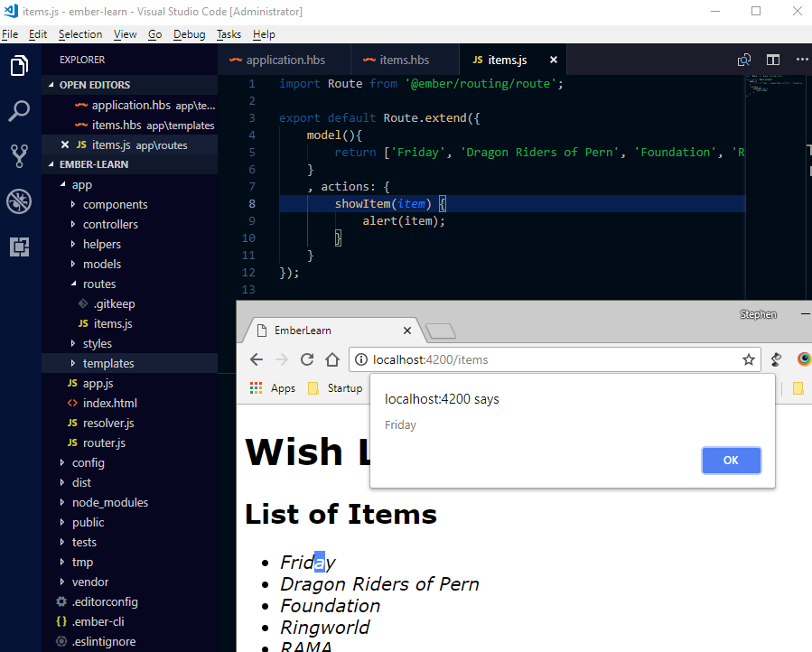Bookmark the page with the star icon
This screenshot has width=812, height=652.
pos(748,359)
